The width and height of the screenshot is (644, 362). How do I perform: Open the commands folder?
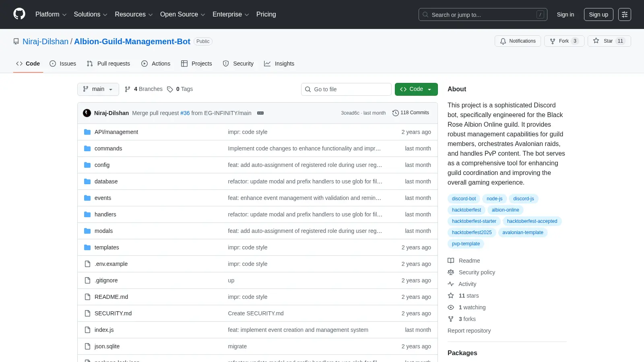pos(108,148)
